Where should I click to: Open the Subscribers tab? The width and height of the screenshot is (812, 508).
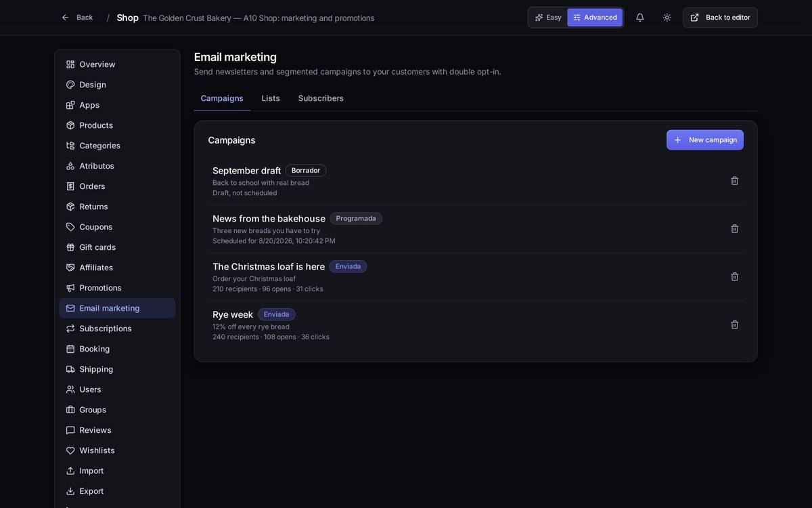321,98
